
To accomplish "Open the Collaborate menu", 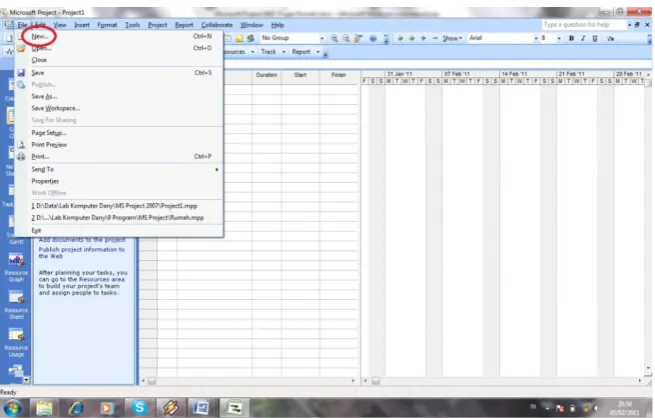I will (217, 25).
